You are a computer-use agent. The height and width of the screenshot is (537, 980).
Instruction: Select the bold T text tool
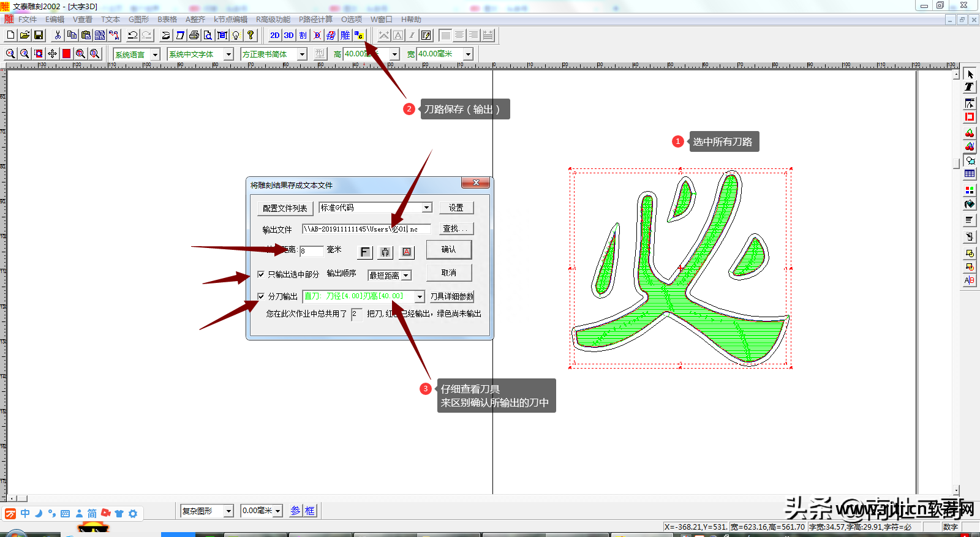pos(969,87)
